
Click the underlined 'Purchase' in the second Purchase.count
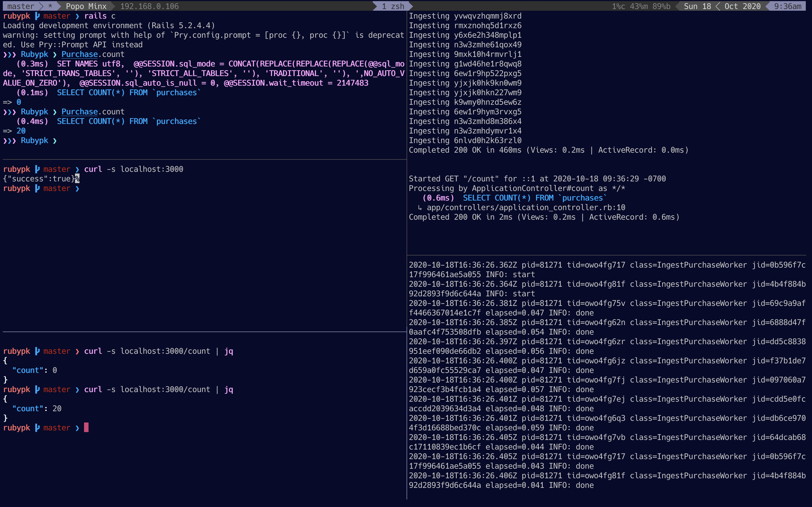coord(80,112)
